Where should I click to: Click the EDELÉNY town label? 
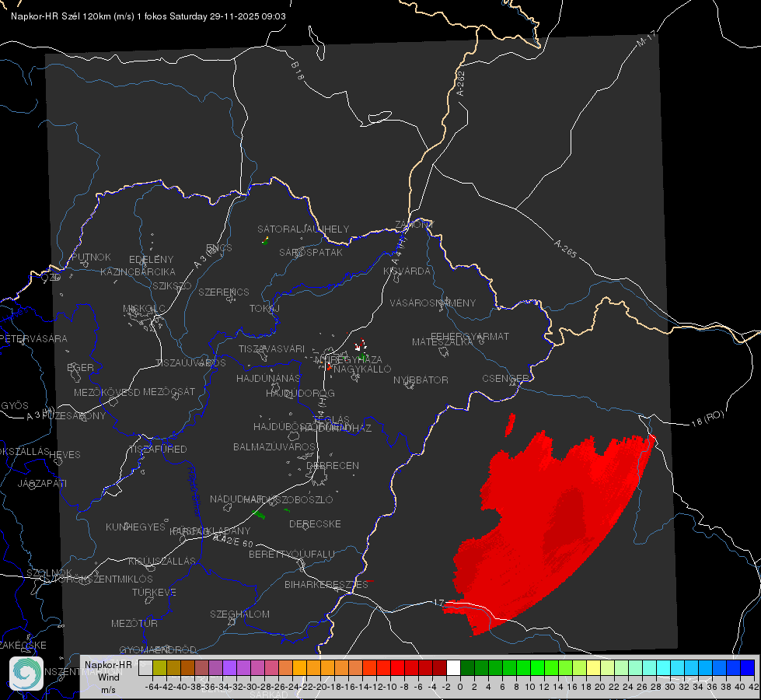151,260
